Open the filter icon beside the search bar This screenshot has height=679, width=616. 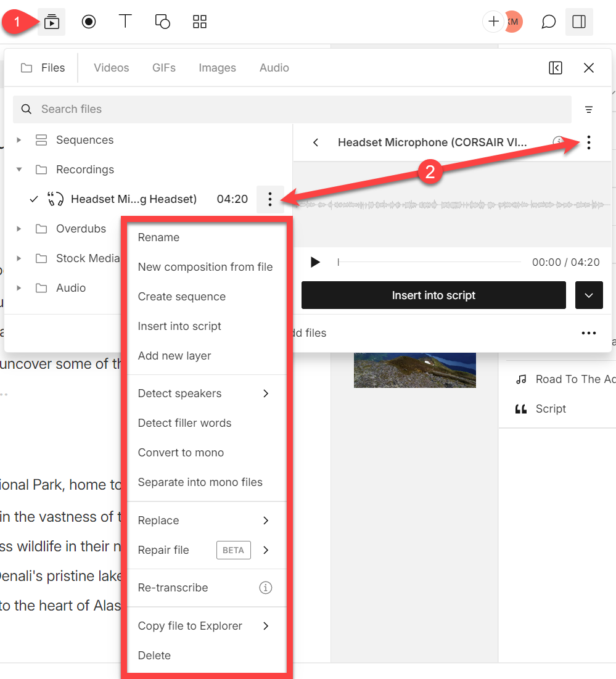(589, 109)
